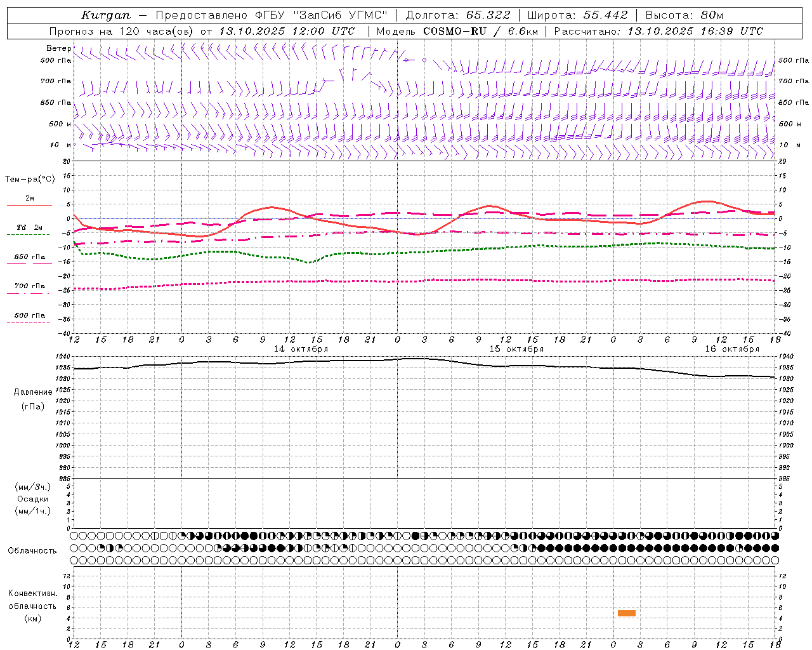Click the station name Kurgan in the header
This screenshot has width=812, height=650.
pyautogui.click(x=105, y=15)
